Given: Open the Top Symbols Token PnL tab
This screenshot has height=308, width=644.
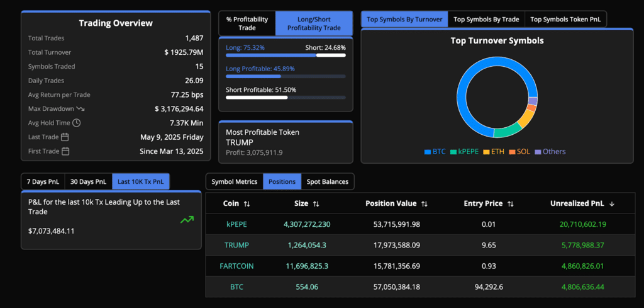Looking at the screenshot, I should pyautogui.click(x=565, y=20).
